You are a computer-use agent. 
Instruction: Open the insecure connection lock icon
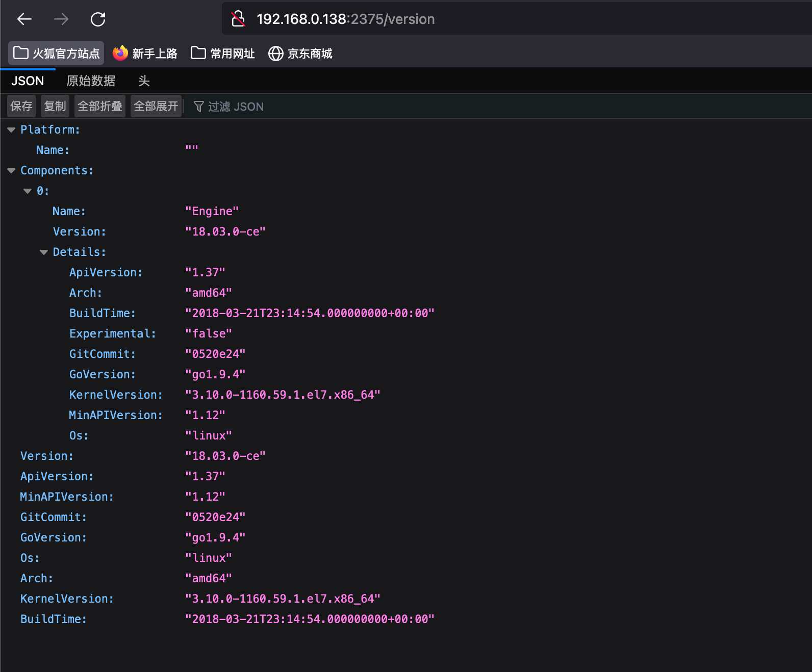pos(238,19)
